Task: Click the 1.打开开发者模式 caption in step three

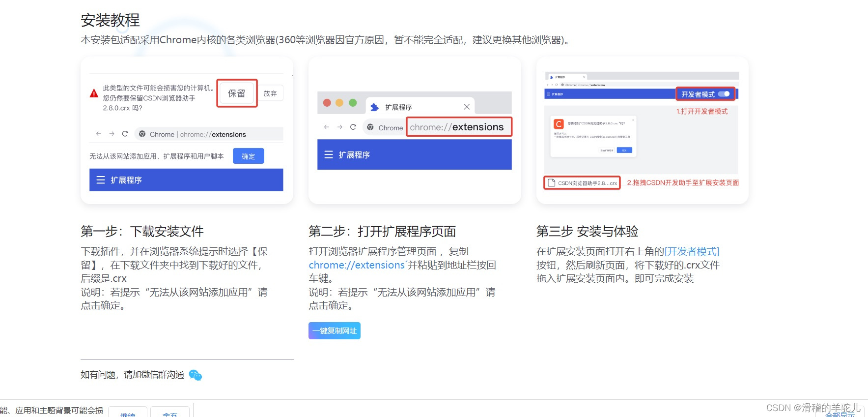Action: tap(701, 111)
